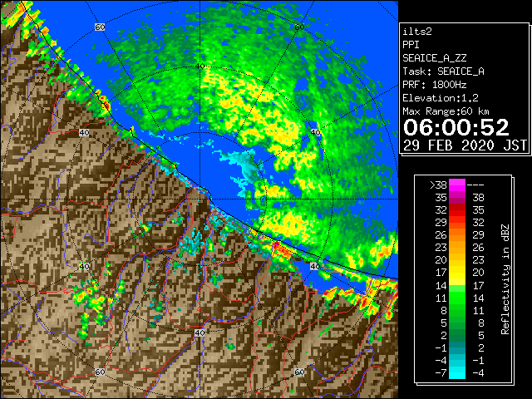Click the 'ilts2' radar name text
The image size is (532, 399).
click(417, 32)
